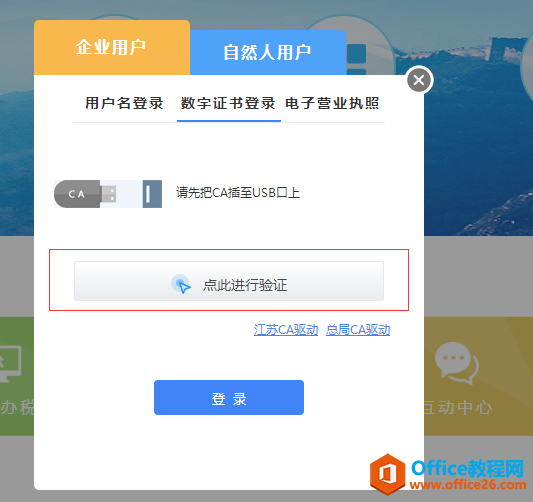Open 江苏CA驱动 download link

coord(286,330)
